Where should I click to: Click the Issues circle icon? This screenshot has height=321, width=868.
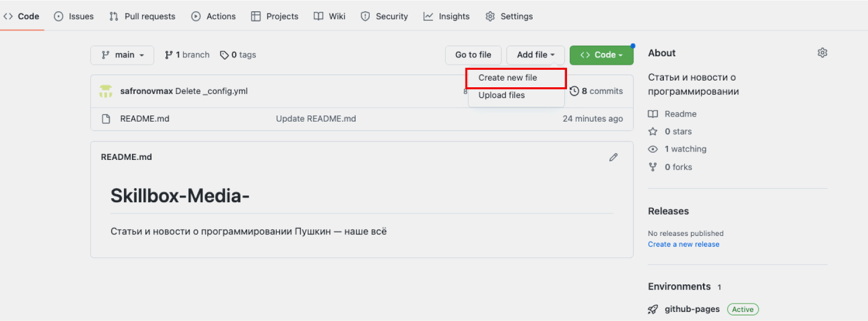(x=59, y=16)
